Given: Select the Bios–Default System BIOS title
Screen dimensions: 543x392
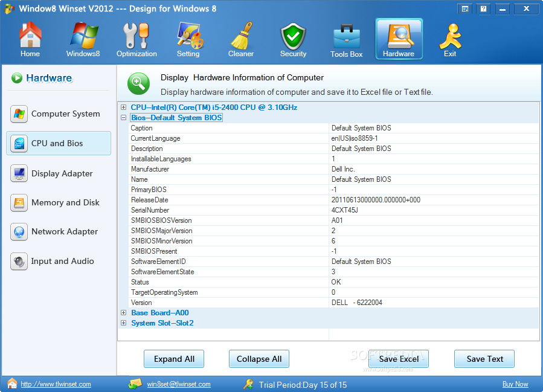Looking at the screenshot, I should point(176,118).
